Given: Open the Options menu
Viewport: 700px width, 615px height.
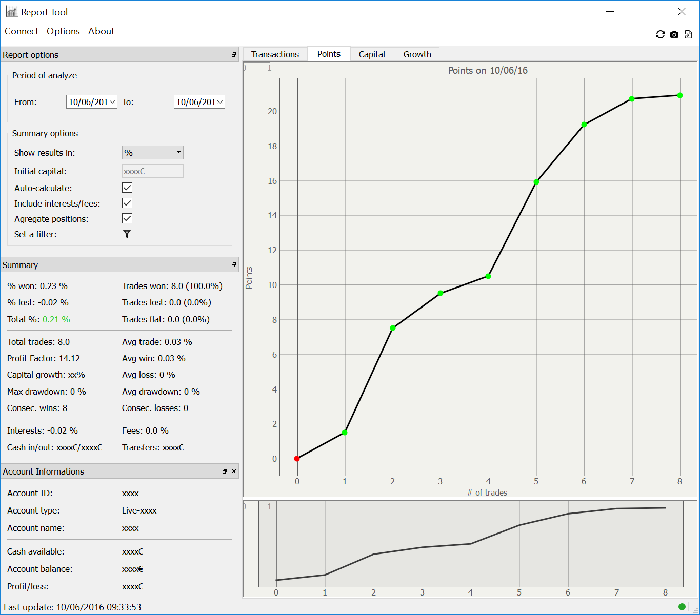Looking at the screenshot, I should pyautogui.click(x=63, y=31).
